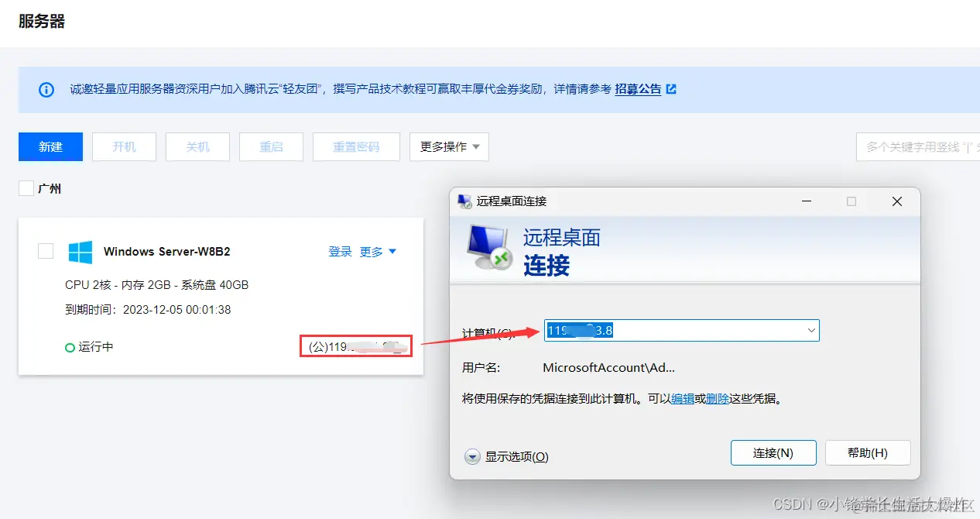Click the 运行中 status indicator
Screen dimensions: 980x519
(x=89, y=347)
